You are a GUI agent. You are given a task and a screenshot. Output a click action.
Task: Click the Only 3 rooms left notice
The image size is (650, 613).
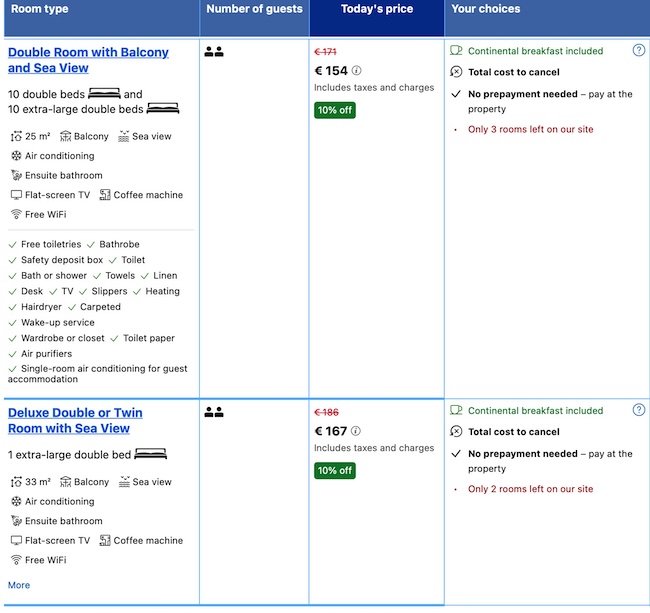[530, 129]
